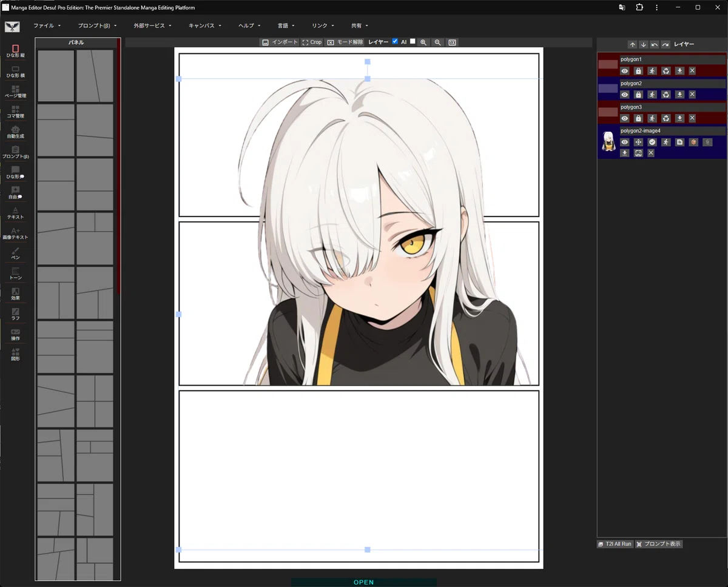Viewport: 728px width, 587px height.
Task: Select the ひな形 横 horizontal template tool
Action: click(x=15, y=72)
